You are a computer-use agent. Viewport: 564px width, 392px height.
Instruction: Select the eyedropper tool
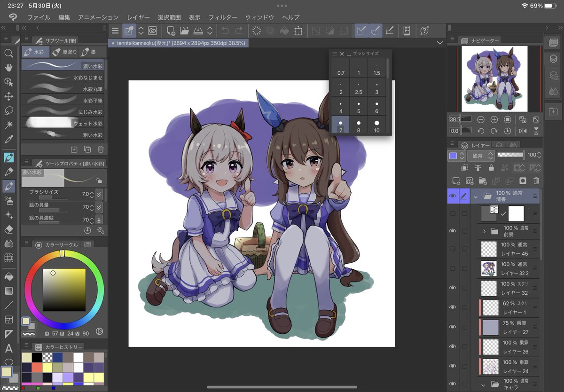tap(8, 140)
